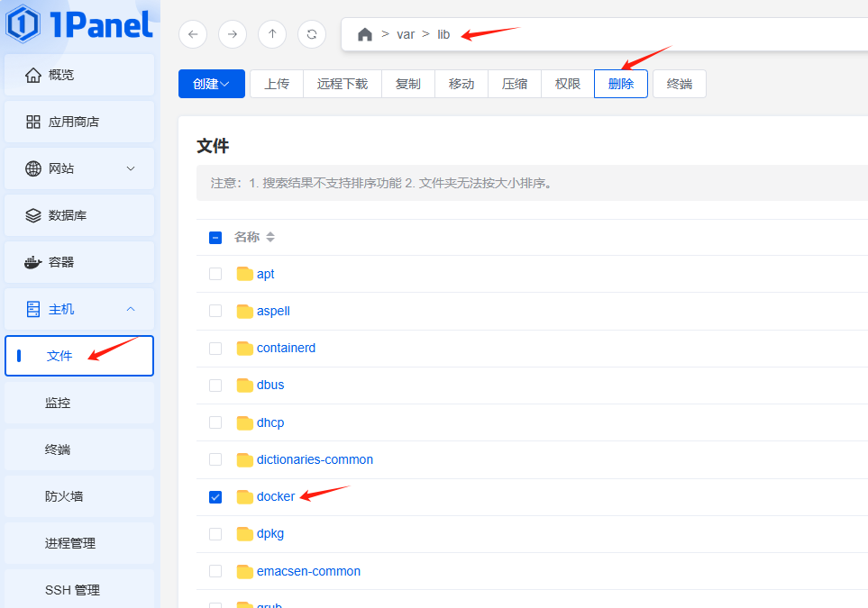Uncheck the docker folder checkbox
This screenshot has height=608, width=868.
[215, 497]
